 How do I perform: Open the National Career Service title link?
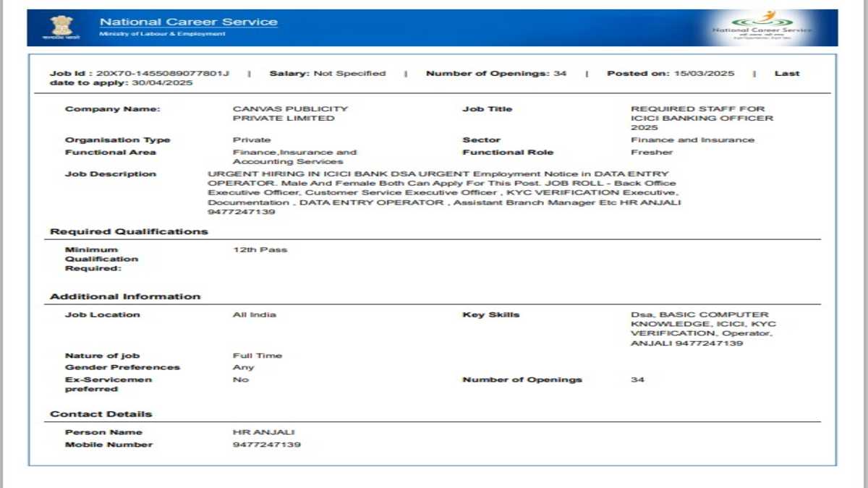188,22
